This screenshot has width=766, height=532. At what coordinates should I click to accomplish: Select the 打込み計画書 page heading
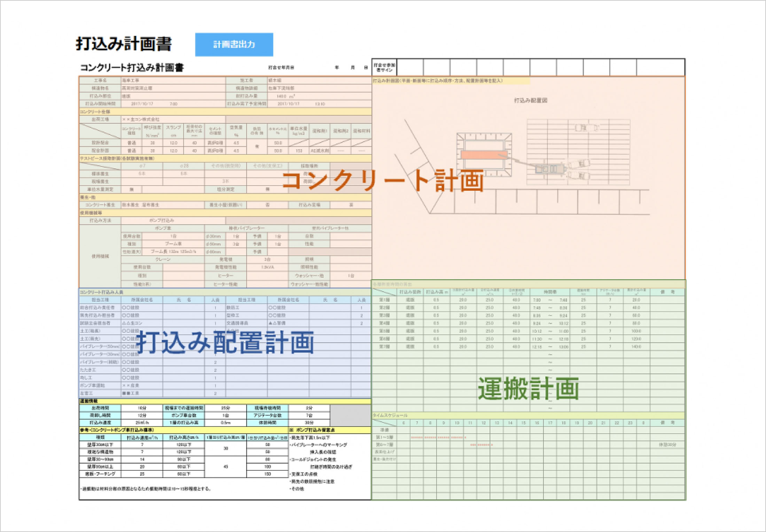coord(124,44)
